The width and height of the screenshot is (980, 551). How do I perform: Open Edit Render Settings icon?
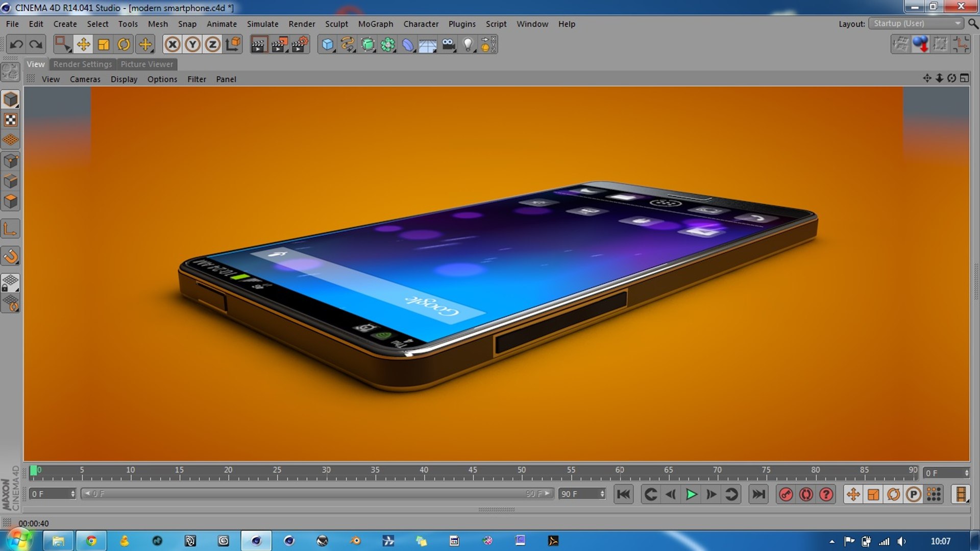[x=300, y=44]
